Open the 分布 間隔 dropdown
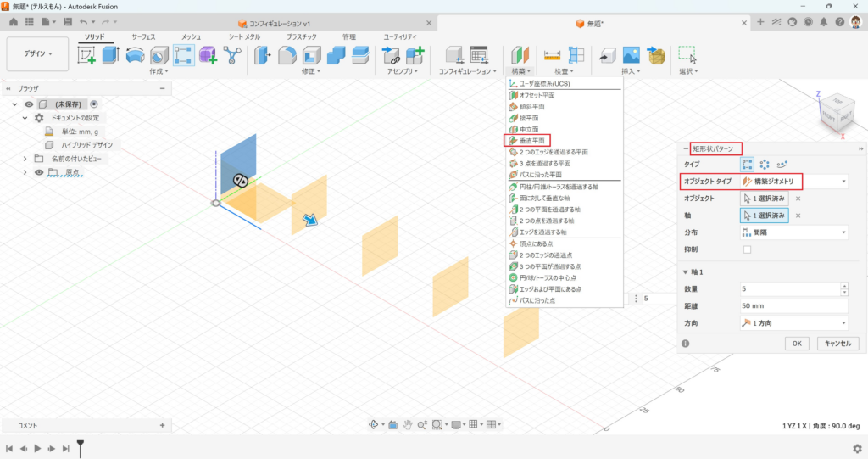 point(793,232)
